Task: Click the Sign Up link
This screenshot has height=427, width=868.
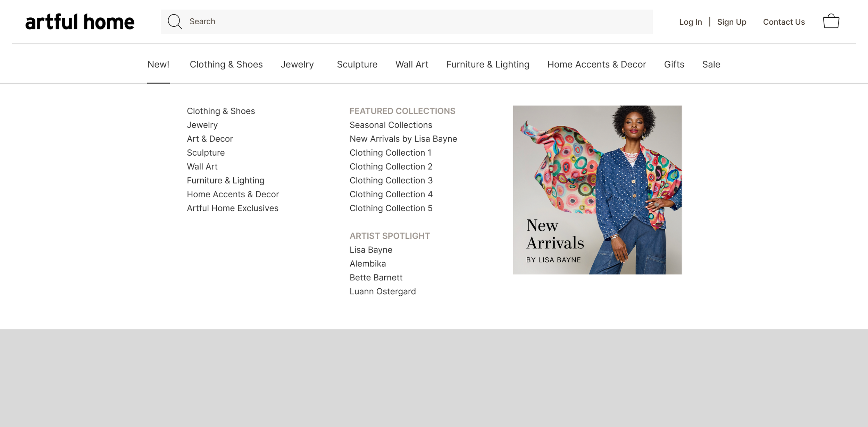Action: pos(732,22)
